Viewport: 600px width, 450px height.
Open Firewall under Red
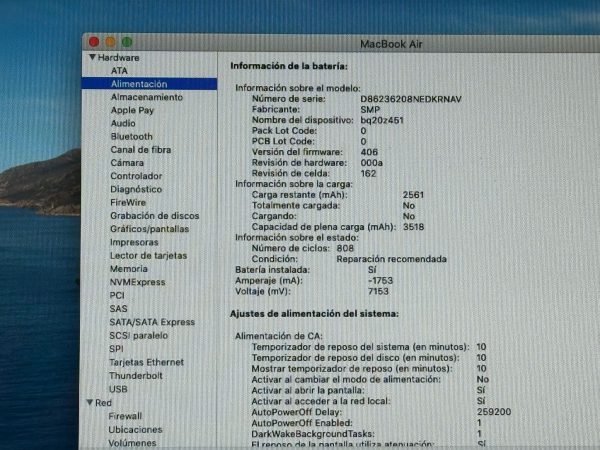point(126,415)
